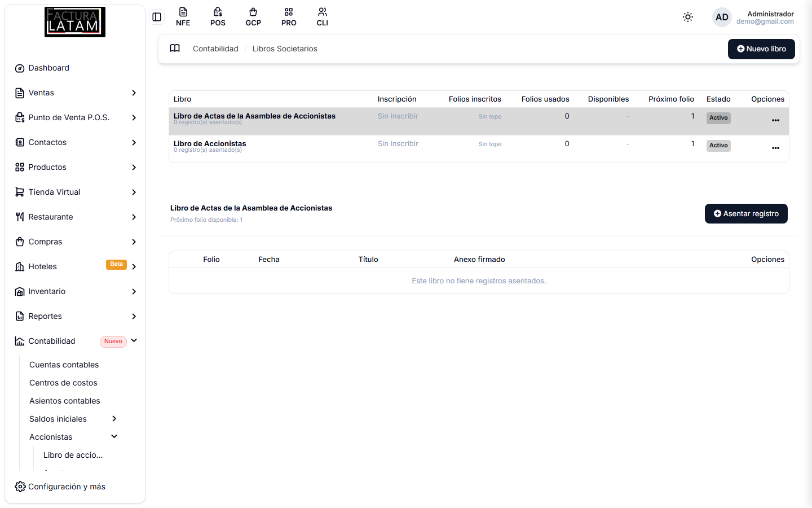This screenshot has width=812, height=508.
Task: Open the GCP shortcut icon
Action: 253,17
